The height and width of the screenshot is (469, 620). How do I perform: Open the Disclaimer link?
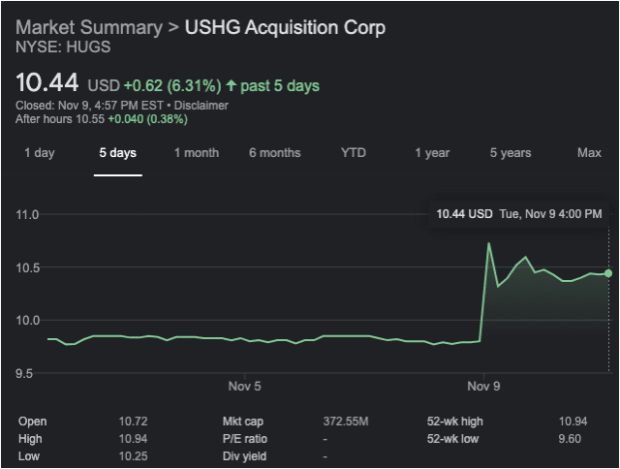(x=201, y=106)
